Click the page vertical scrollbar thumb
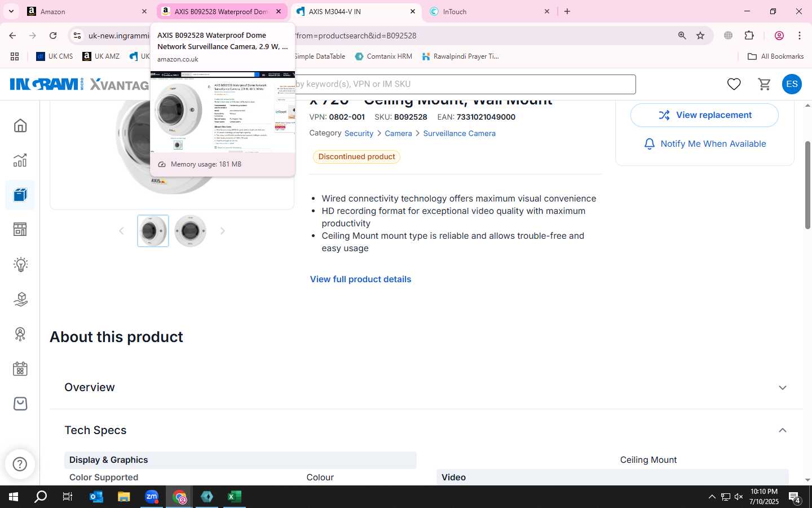The height and width of the screenshot is (508, 812). click(x=807, y=185)
